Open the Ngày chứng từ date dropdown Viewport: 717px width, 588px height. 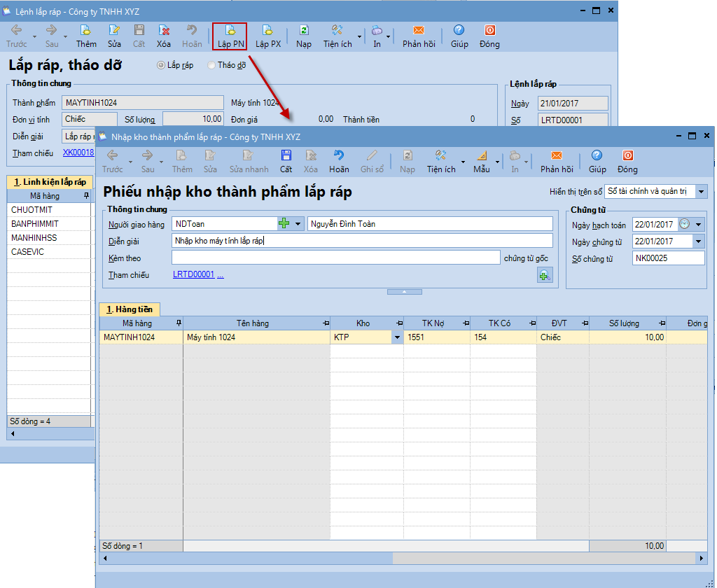(x=698, y=241)
